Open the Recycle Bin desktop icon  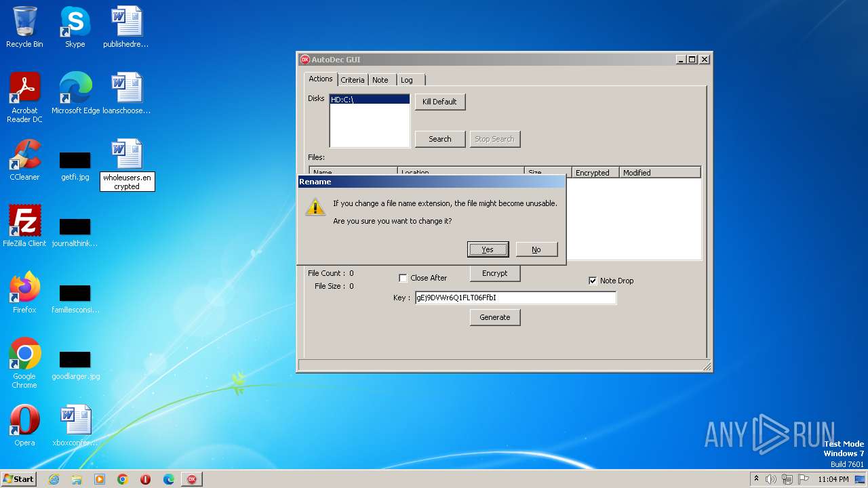point(24,27)
